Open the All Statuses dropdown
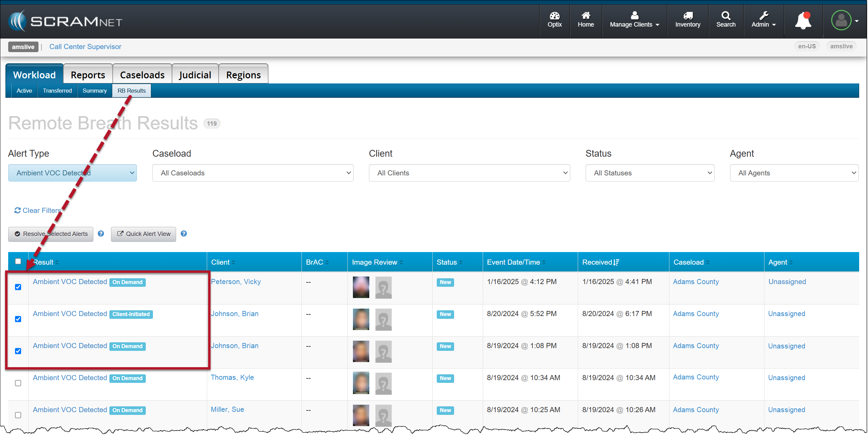 click(x=650, y=173)
